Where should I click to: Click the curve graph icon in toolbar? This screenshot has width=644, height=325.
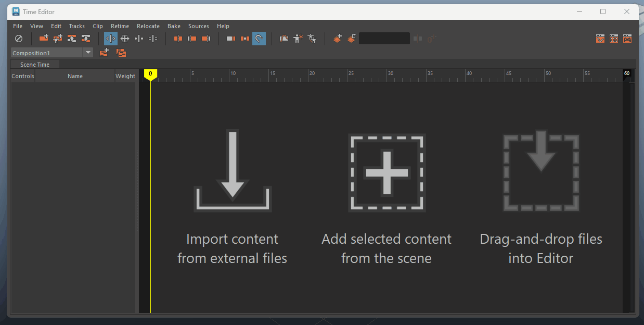[284, 39]
